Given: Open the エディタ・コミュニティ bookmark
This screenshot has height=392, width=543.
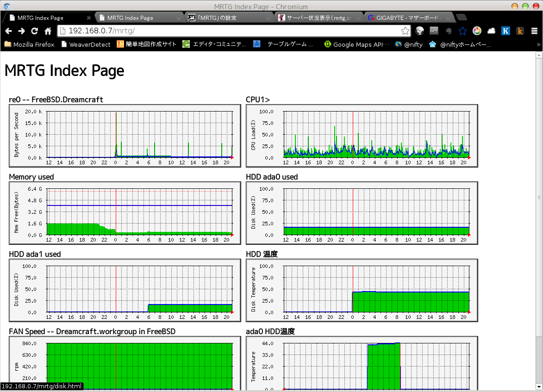Looking at the screenshot, I should pyautogui.click(x=214, y=44).
